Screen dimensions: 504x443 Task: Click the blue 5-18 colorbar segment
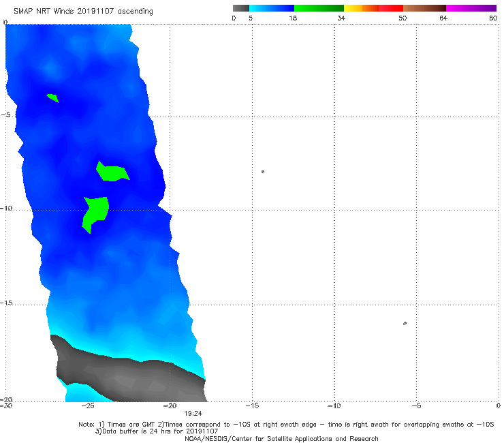[272, 8]
